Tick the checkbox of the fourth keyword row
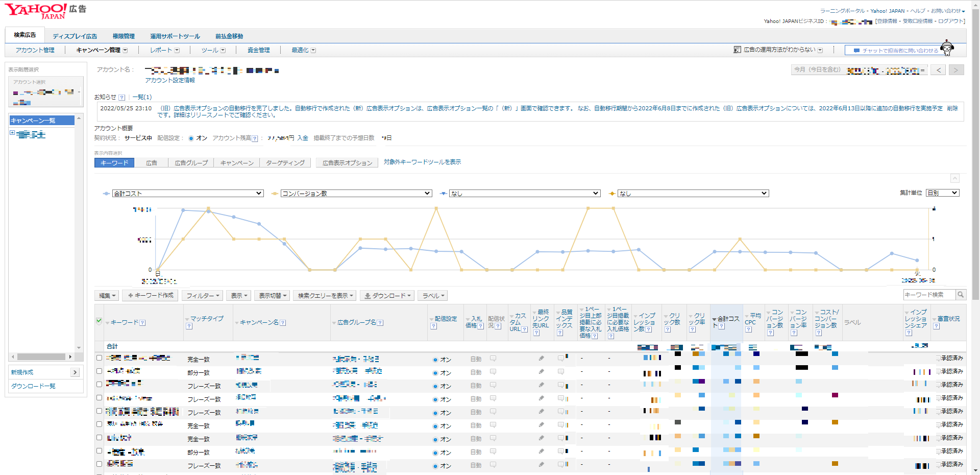This screenshot has width=980, height=475. coord(99,398)
